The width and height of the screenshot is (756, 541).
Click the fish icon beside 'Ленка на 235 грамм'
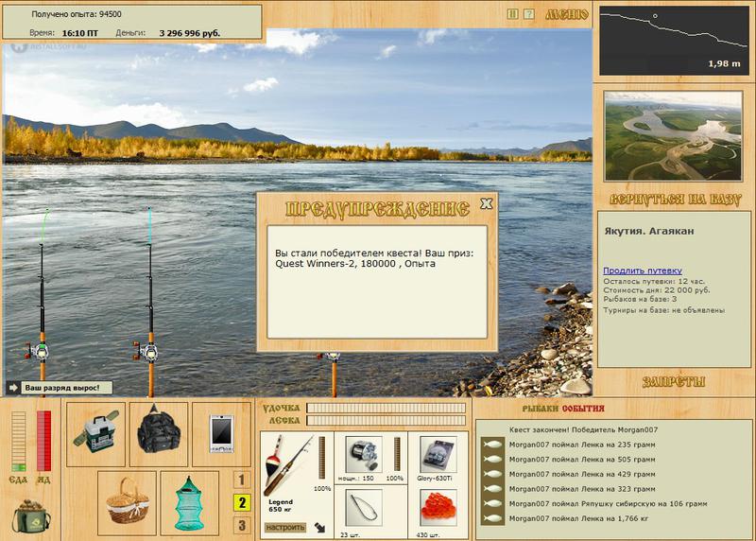[493, 445]
